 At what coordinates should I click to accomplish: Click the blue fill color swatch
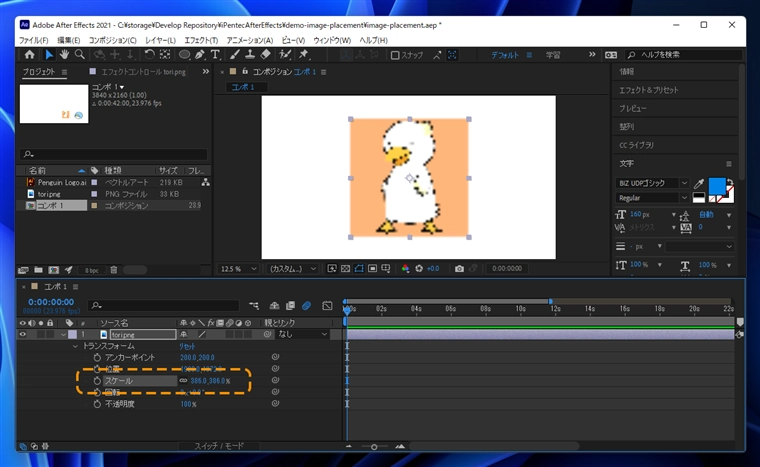click(718, 185)
